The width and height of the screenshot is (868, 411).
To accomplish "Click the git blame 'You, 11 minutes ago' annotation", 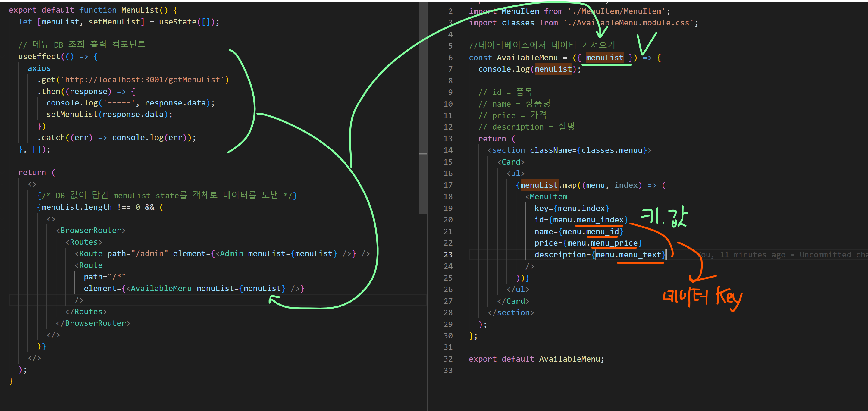I will pyautogui.click(x=741, y=255).
